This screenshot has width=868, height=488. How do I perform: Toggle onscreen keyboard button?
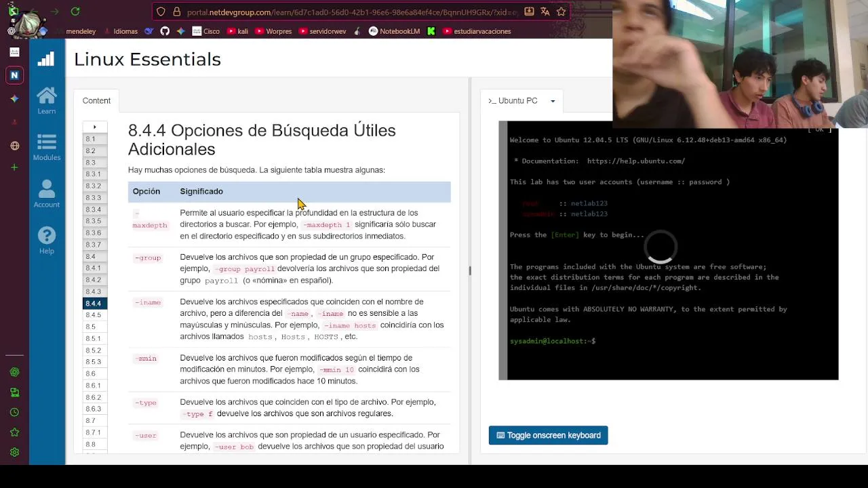click(548, 435)
